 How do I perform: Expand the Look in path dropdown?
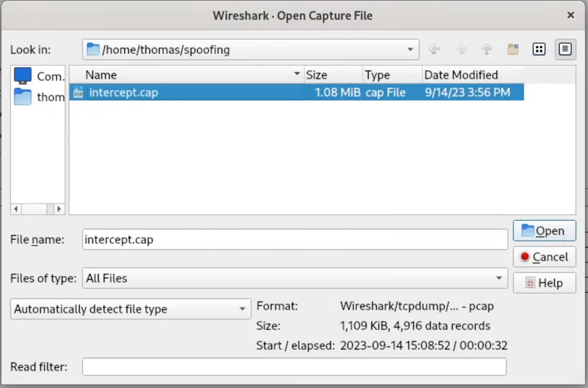click(x=410, y=50)
